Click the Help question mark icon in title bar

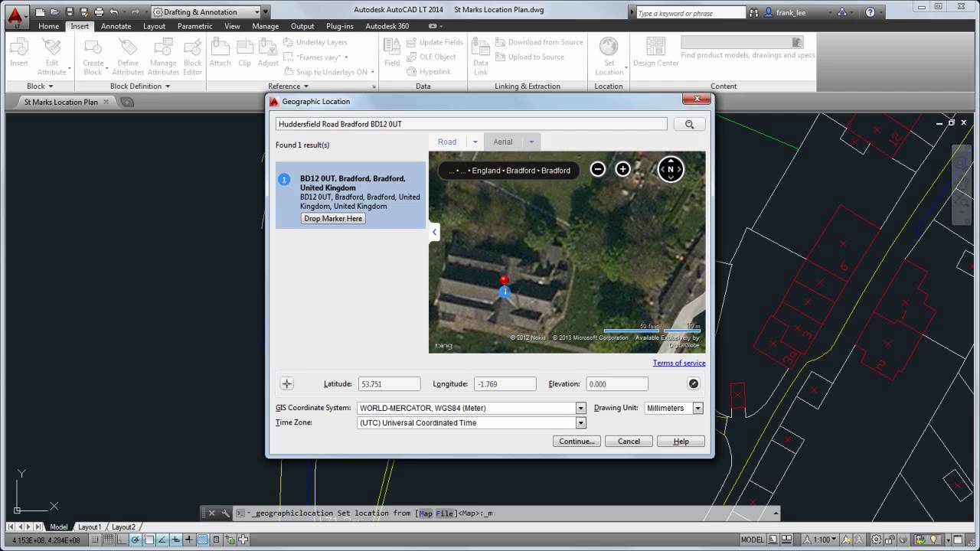coord(871,12)
